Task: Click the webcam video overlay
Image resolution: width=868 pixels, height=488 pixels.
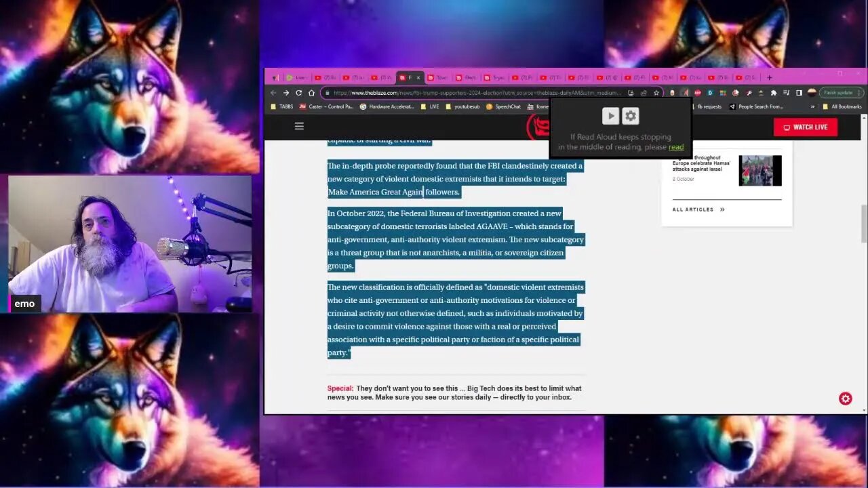Action: click(130, 244)
